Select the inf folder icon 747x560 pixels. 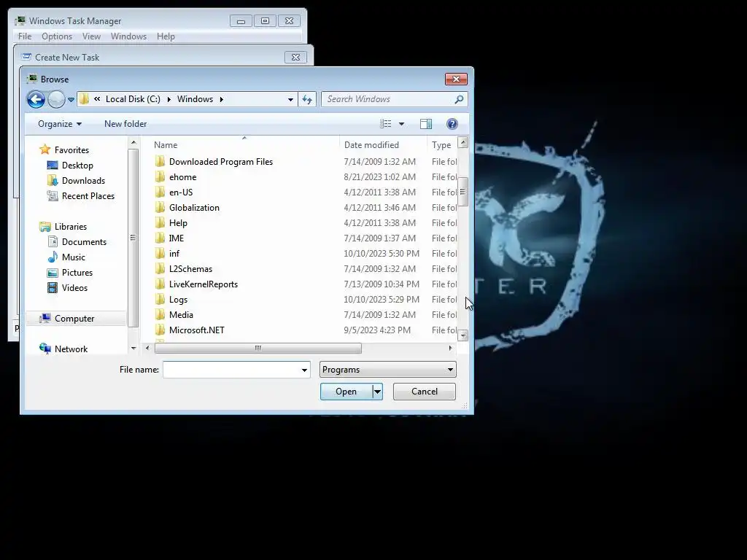pyautogui.click(x=160, y=253)
